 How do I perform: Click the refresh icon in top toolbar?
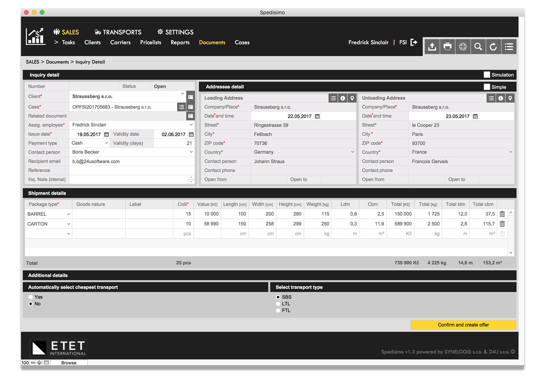(x=493, y=47)
